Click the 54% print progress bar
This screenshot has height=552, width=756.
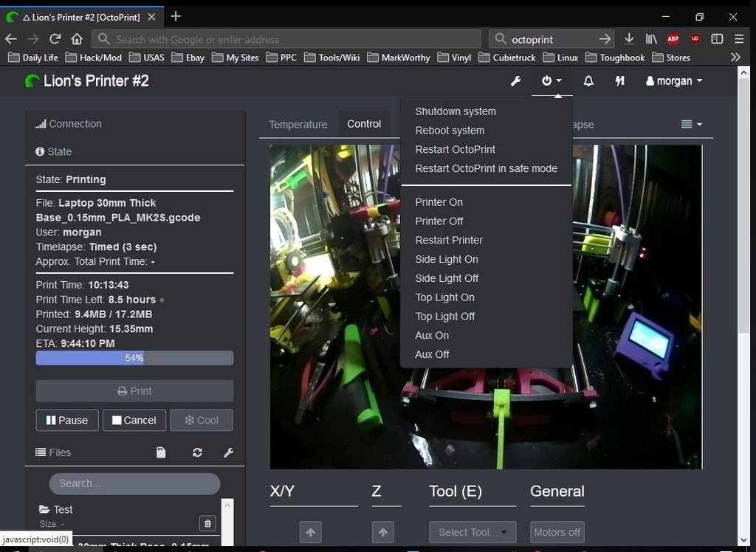pos(134,358)
